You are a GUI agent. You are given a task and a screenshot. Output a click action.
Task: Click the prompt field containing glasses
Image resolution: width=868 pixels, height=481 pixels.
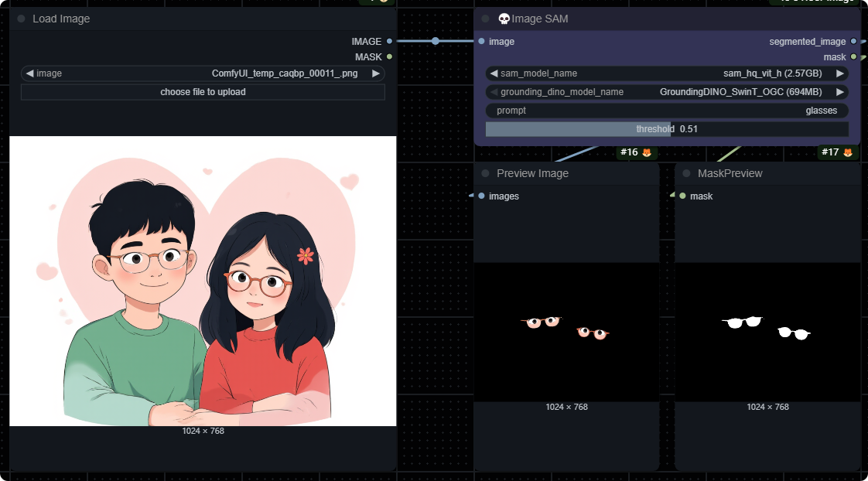pos(667,111)
